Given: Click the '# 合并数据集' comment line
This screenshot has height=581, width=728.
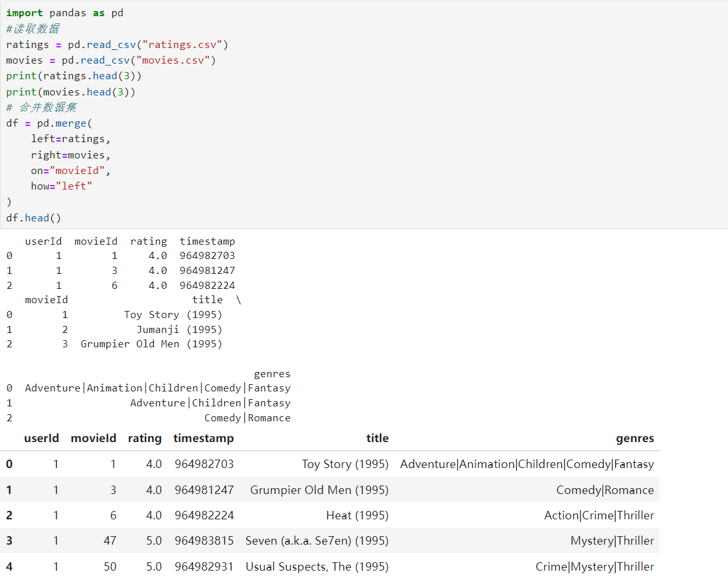Looking at the screenshot, I should pos(42,108).
